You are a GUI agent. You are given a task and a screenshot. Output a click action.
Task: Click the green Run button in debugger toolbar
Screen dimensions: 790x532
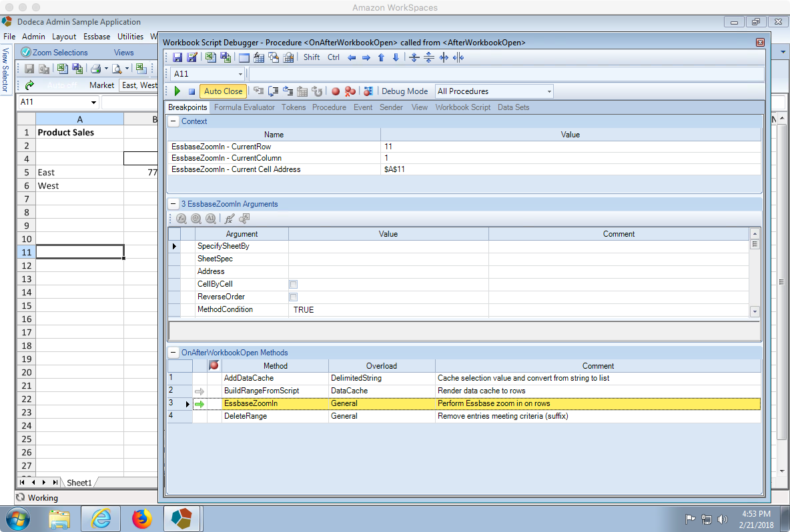coord(177,91)
